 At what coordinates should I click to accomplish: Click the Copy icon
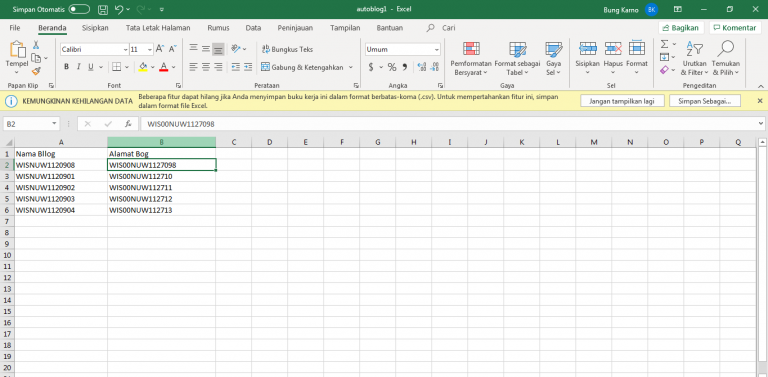[x=36, y=58]
